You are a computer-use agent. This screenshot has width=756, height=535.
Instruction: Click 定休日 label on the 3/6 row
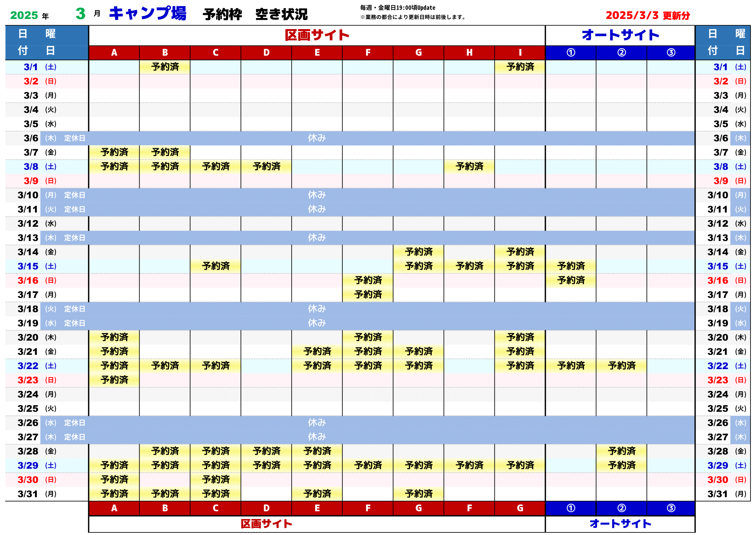coord(75,138)
